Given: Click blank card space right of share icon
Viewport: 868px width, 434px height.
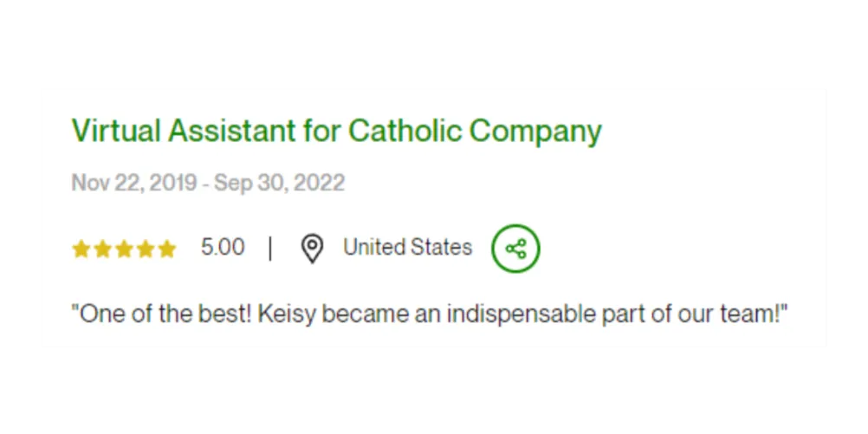Looking at the screenshot, I should click(684, 249).
